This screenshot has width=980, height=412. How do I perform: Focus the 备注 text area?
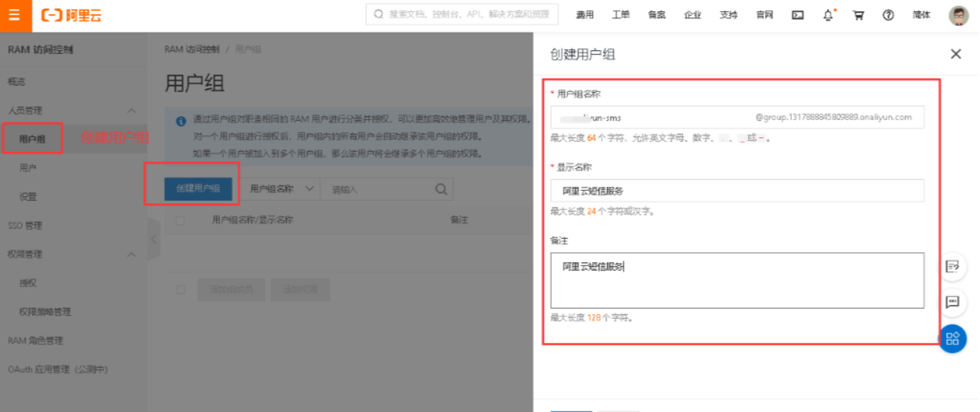(737, 280)
